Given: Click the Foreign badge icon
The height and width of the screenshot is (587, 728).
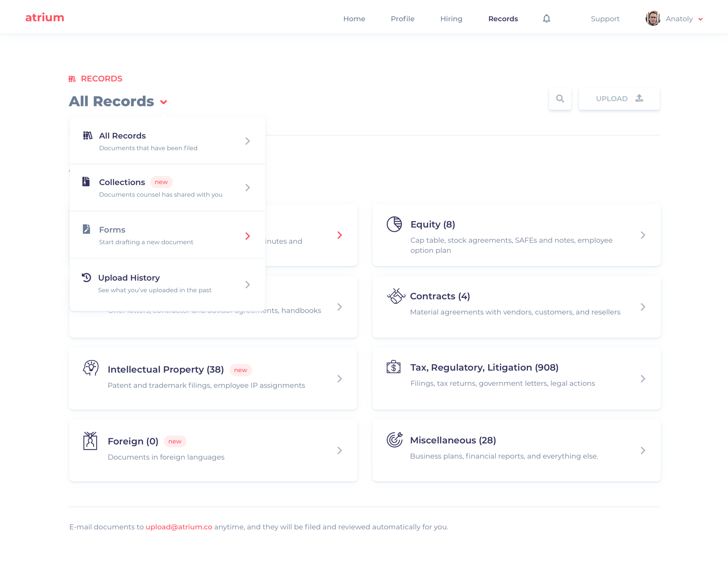Looking at the screenshot, I should click(x=90, y=441).
